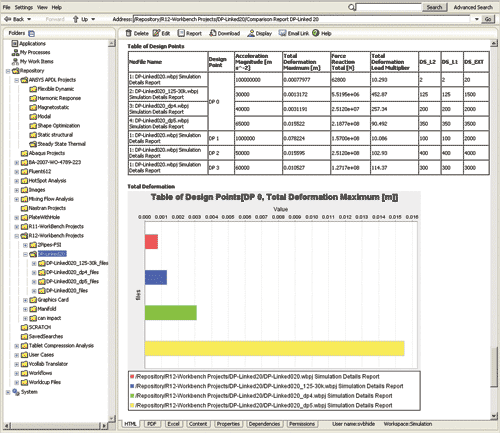Switch to the Dependencies tab

264,424
